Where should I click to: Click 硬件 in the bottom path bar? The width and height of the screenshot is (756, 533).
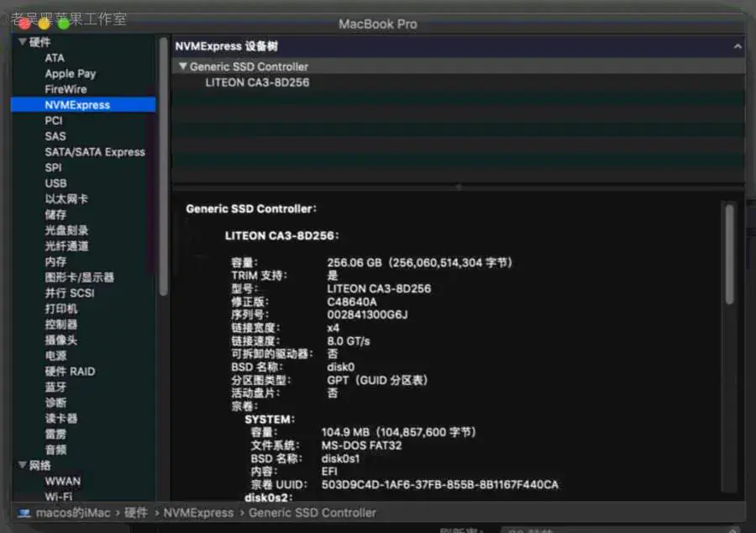(136, 513)
